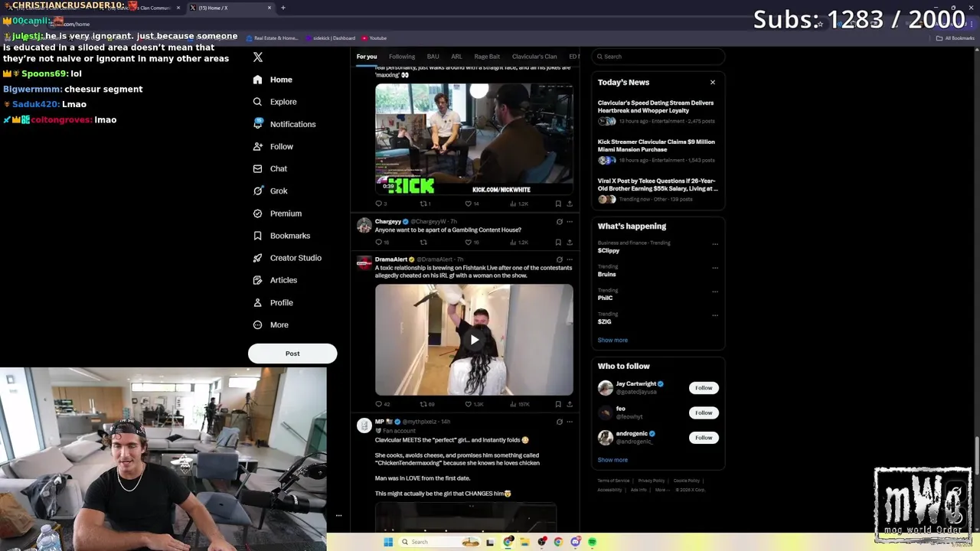980x551 pixels.
Task: Bookmark the Kick video post
Action: click(558, 204)
